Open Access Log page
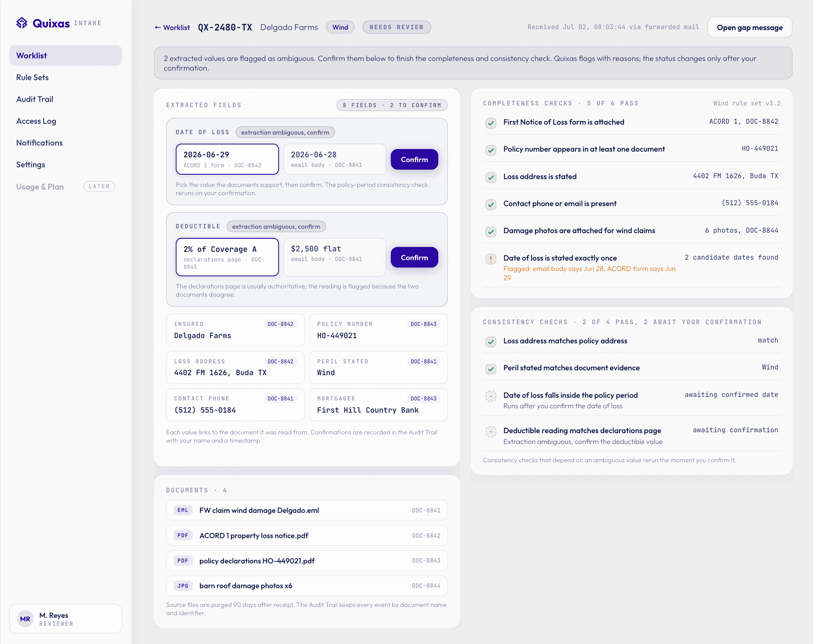The height and width of the screenshot is (644, 813). (66, 121)
